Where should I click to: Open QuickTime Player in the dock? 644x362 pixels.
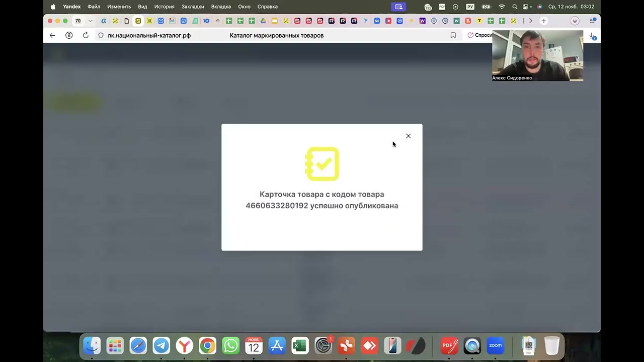[x=472, y=345]
